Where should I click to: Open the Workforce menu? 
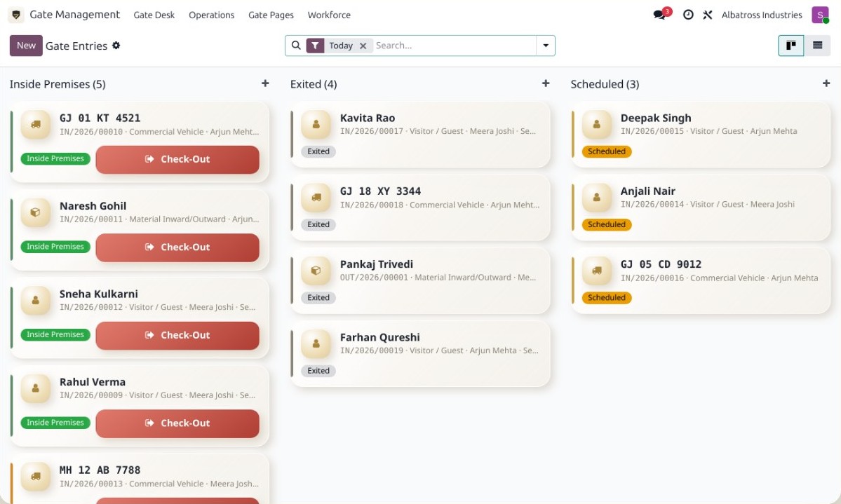coord(329,15)
